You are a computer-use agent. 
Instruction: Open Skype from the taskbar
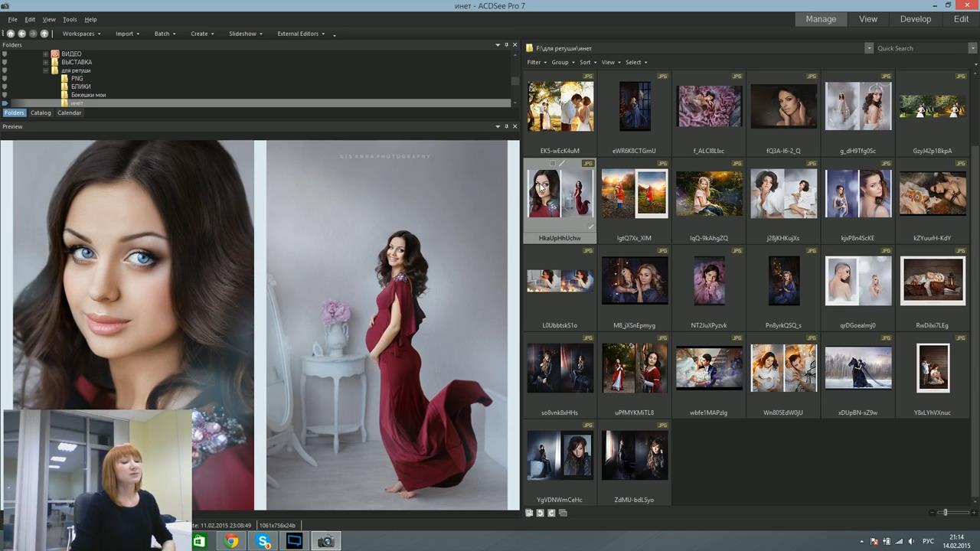pyautogui.click(x=263, y=541)
